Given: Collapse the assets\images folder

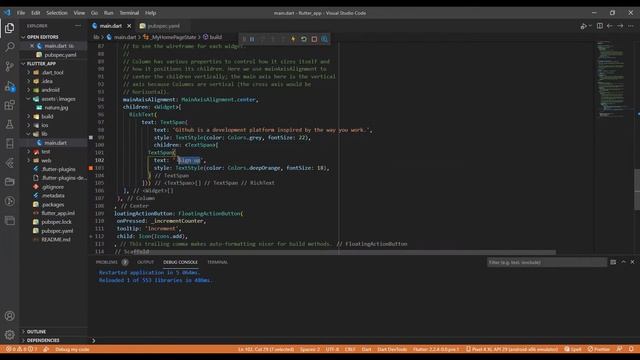Looking at the screenshot, I should pyautogui.click(x=29, y=99).
